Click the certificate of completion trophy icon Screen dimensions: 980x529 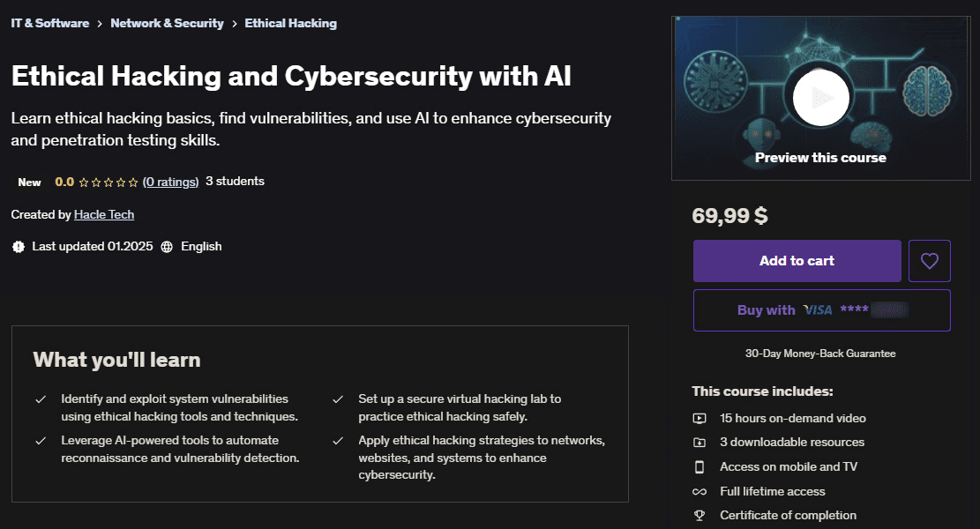coord(699,515)
